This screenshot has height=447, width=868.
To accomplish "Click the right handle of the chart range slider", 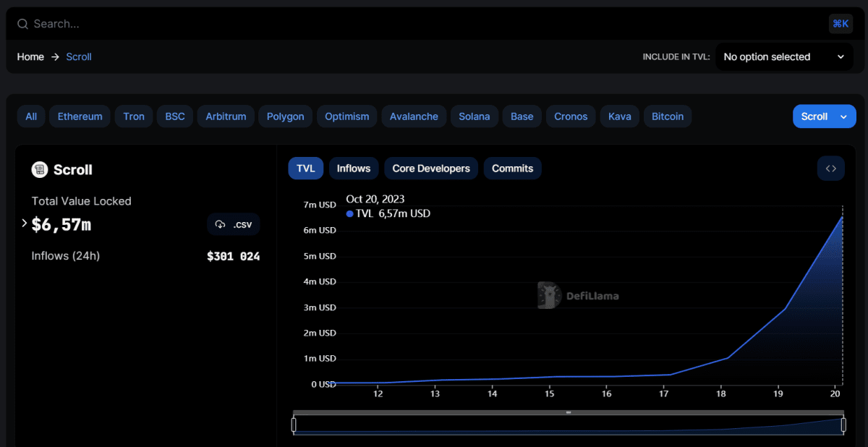I will point(843,425).
